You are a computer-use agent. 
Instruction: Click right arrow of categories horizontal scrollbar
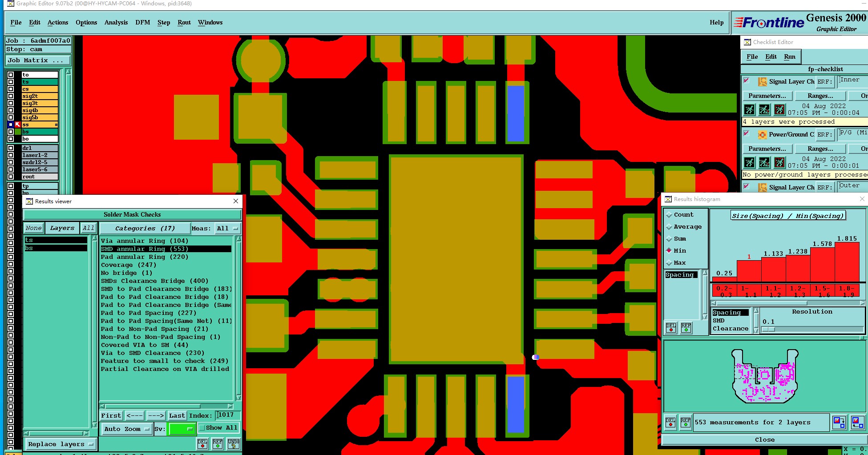tap(230, 406)
